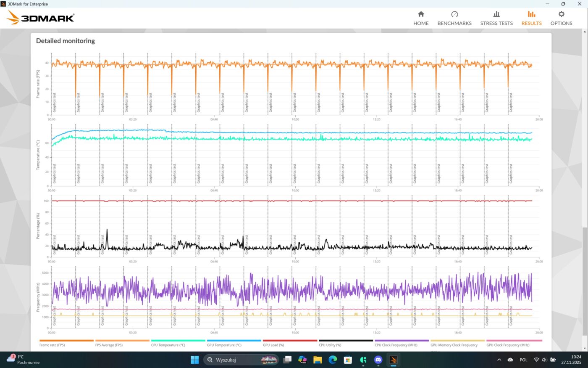Open Options with the gear icon
This screenshot has height=368, width=588.
click(x=561, y=14)
